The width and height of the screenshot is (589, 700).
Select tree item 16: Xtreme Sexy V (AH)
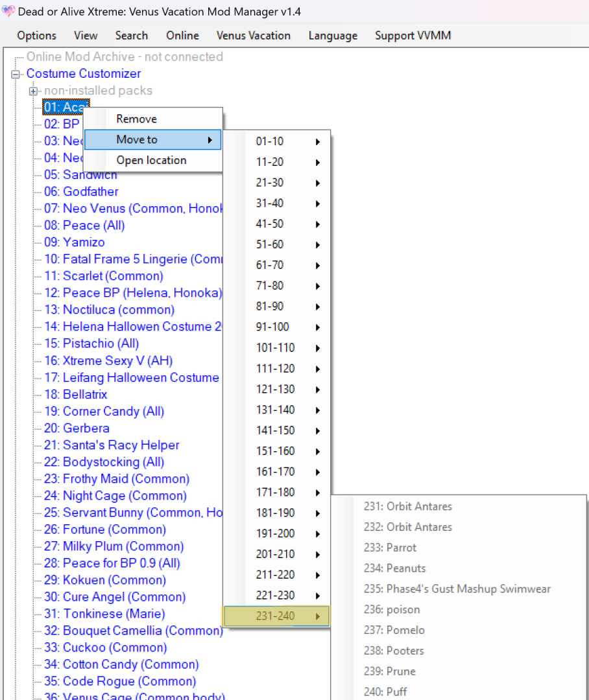(x=108, y=361)
